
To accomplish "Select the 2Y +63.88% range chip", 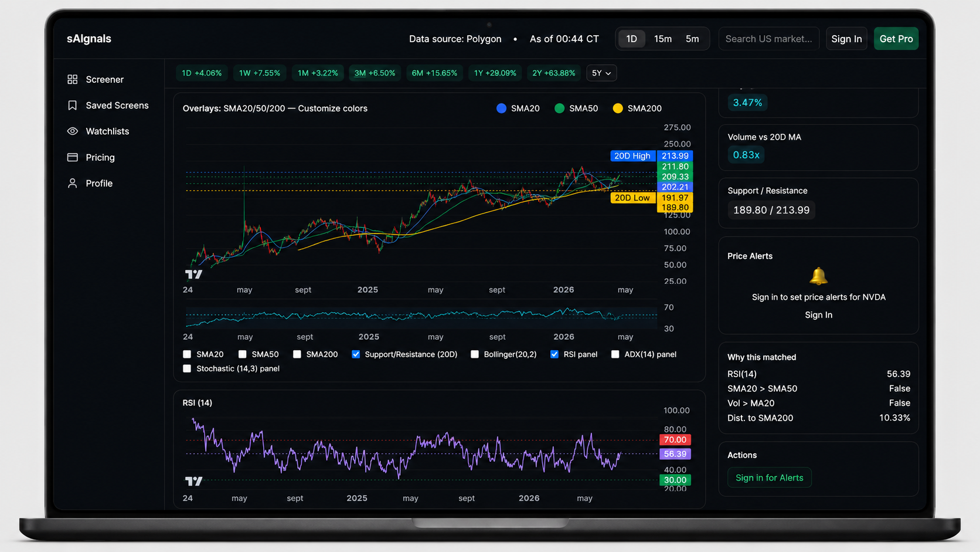I will 554,73.
